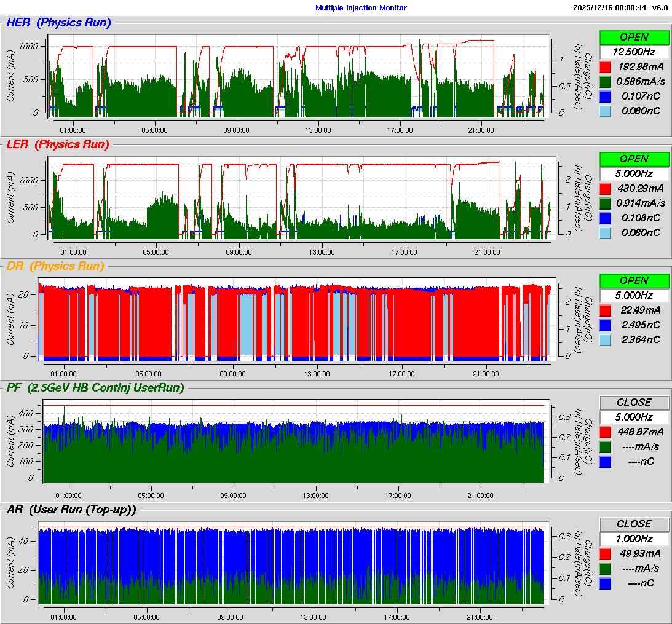
Task: Click the blue swatch beside HER 0.107nC
Action: [605, 96]
